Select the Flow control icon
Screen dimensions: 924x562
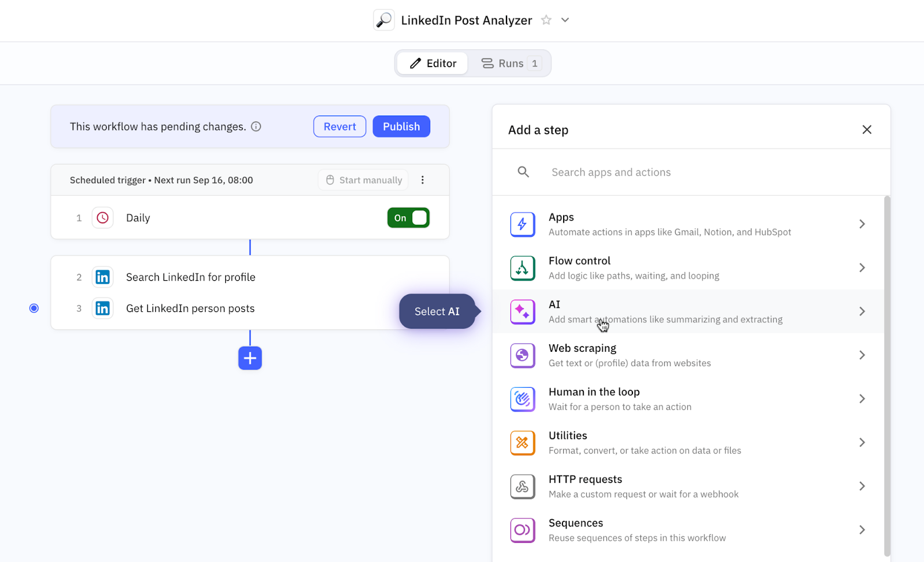click(x=522, y=268)
